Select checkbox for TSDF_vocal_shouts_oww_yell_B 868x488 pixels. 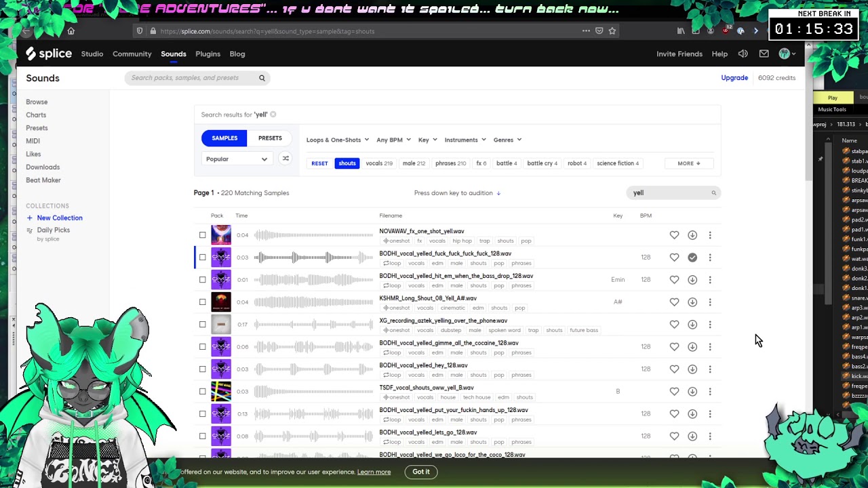coord(202,391)
